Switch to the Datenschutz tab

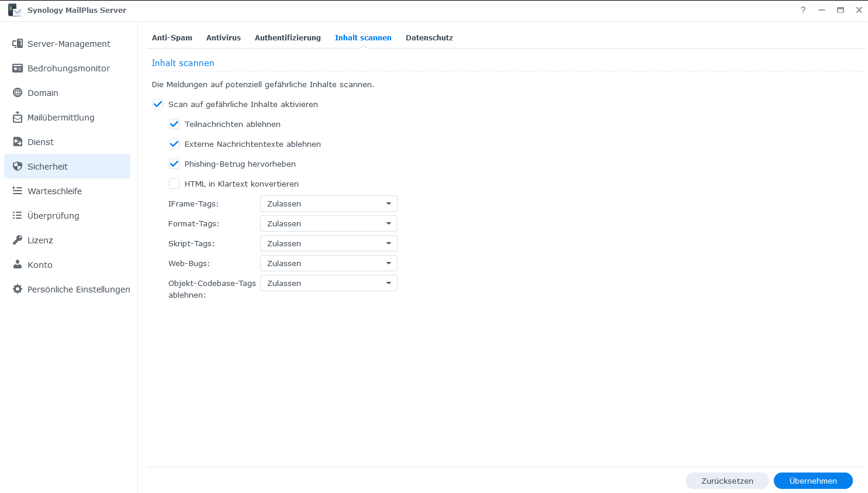(429, 38)
